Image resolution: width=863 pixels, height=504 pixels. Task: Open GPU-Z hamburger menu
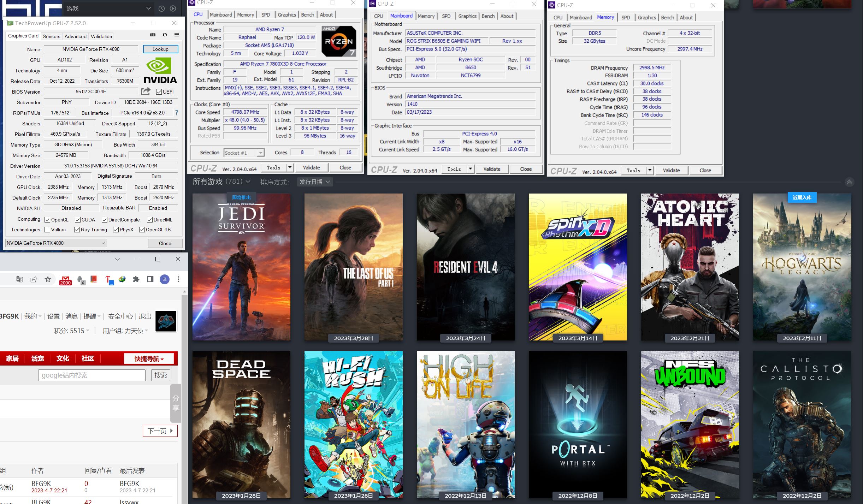[177, 35]
